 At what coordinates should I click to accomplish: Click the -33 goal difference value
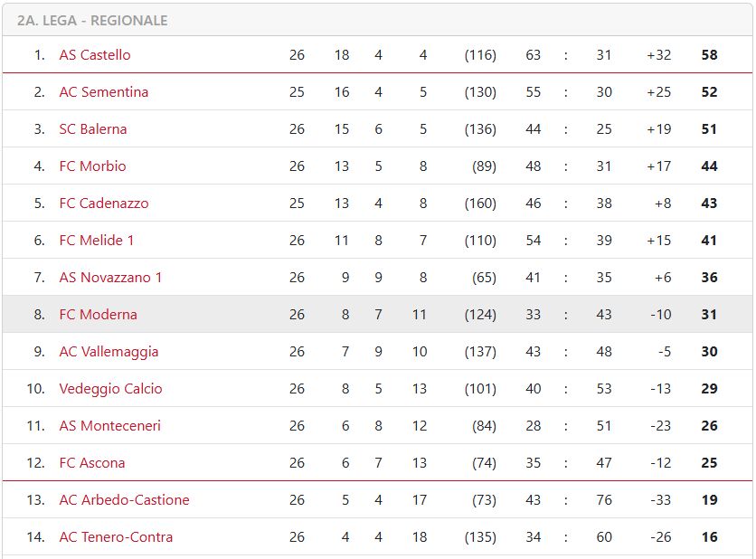click(660, 500)
